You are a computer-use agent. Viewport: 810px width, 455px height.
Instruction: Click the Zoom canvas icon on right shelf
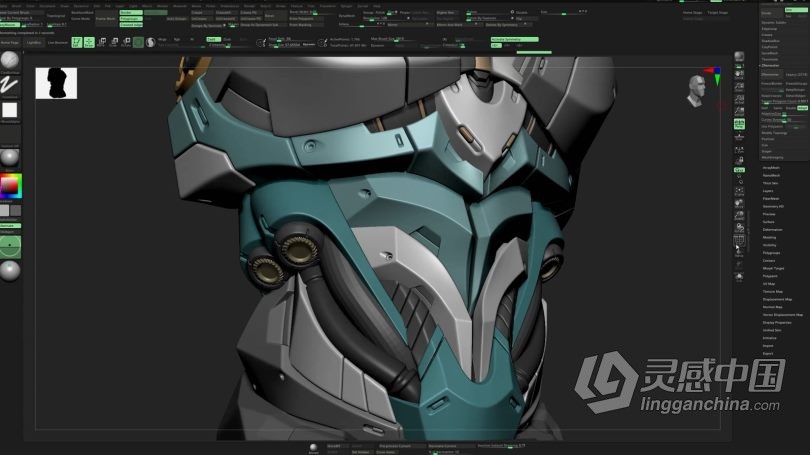[739, 87]
